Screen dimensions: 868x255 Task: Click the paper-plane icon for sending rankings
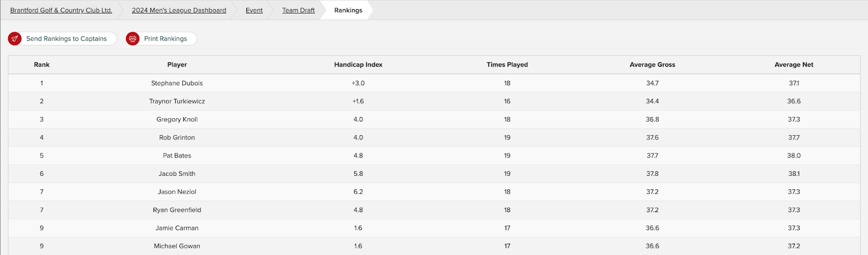click(15, 39)
